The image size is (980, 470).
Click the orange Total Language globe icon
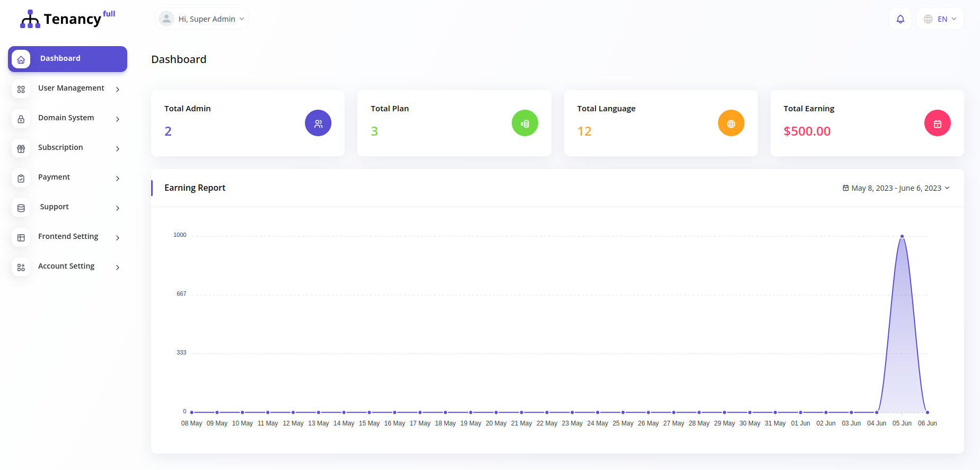point(731,123)
